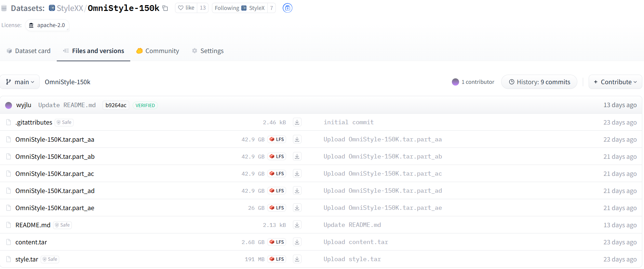The image size is (644, 269).
Task: Open the initial commit message for .gitattributes
Action: click(349, 122)
